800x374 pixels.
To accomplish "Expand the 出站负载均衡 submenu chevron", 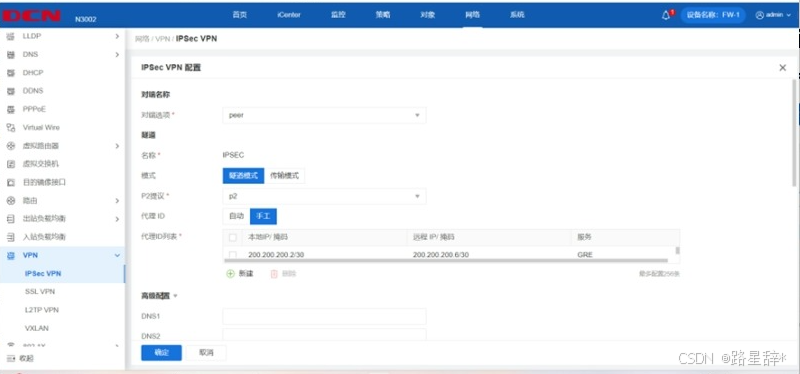I will [117, 219].
